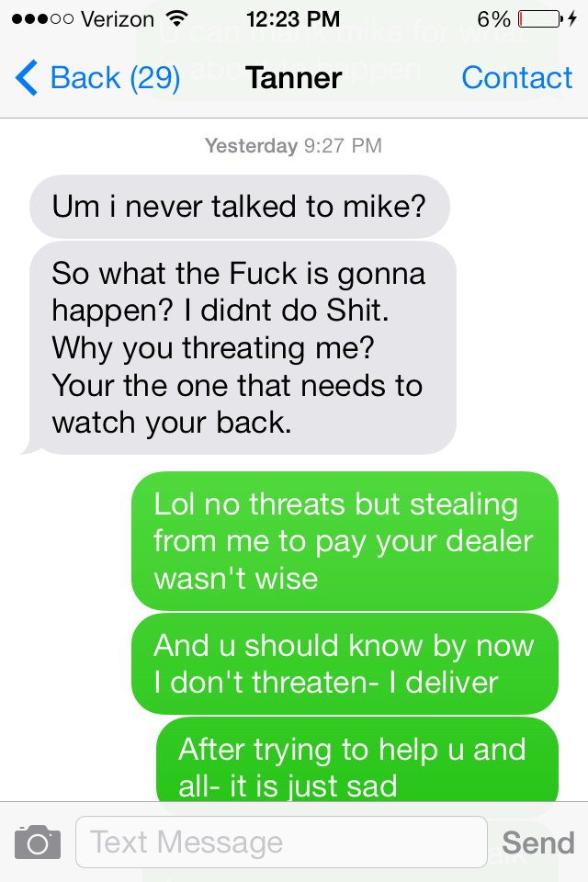
Task: Tap the Wi-Fi signal icon
Action: (x=178, y=19)
